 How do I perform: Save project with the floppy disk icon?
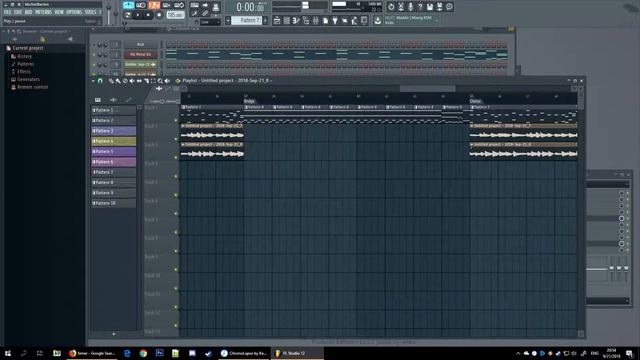point(430,7)
